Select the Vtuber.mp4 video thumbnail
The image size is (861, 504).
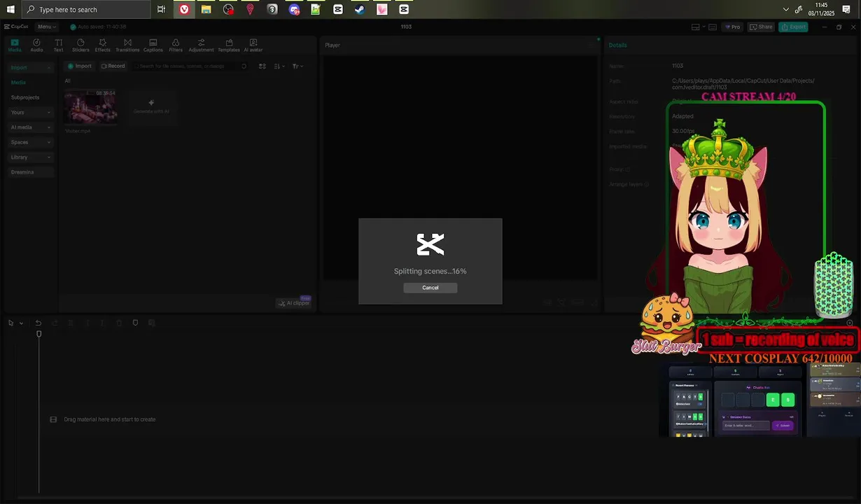90,107
